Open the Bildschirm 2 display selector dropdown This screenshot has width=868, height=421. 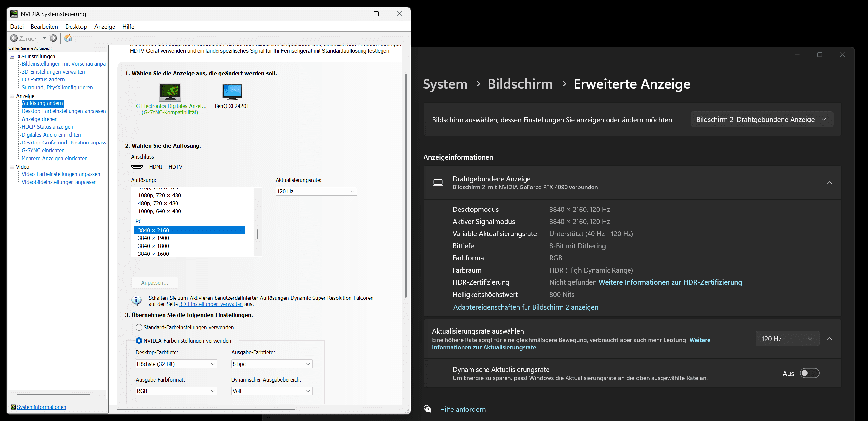[762, 120]
